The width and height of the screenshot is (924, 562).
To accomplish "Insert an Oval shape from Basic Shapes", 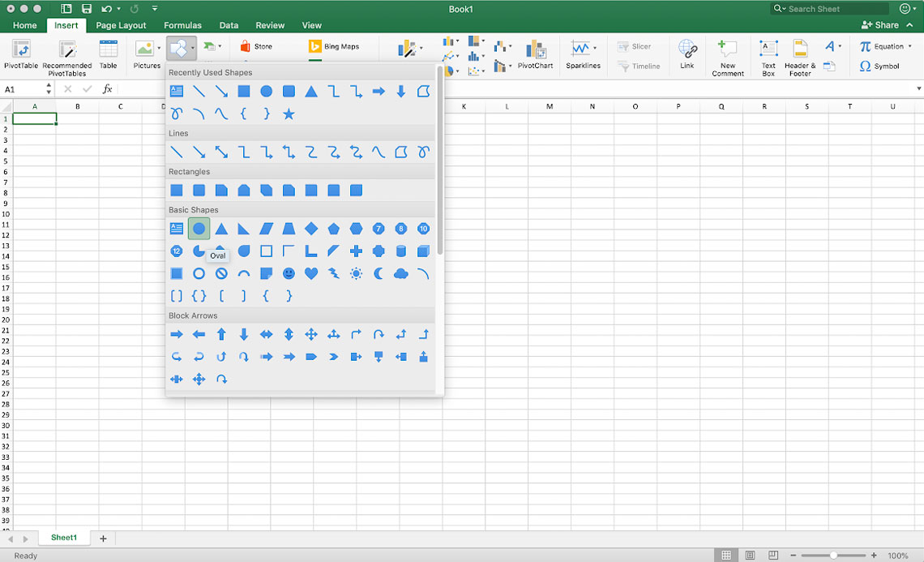I will click(x=199, y=228).
